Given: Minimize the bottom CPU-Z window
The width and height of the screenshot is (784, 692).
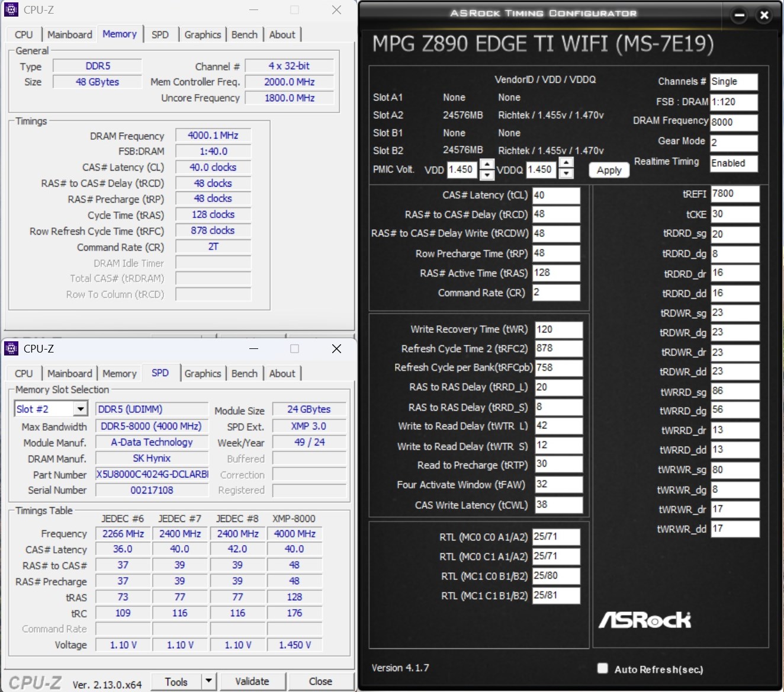Looking at the screenshot, I should click(254, 349).
